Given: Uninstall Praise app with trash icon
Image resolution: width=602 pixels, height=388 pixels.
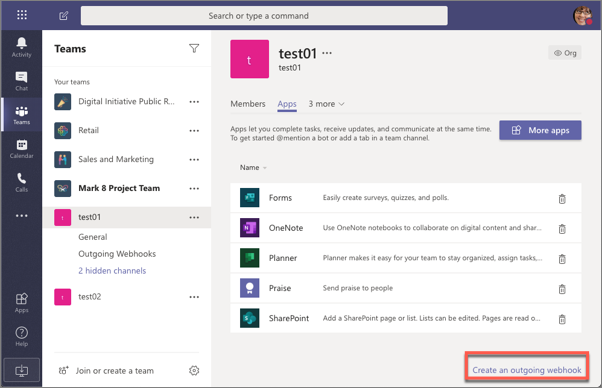Looking at the screenshot, I should coord(562,289).
